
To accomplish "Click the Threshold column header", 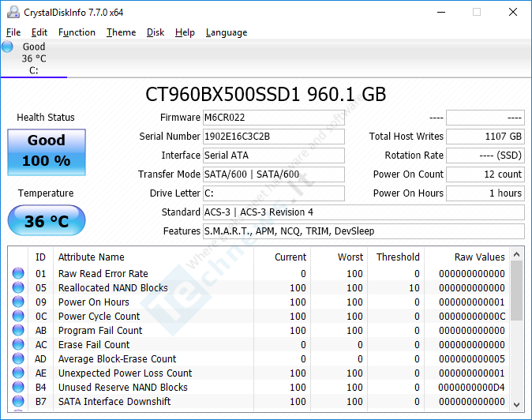I will click(x=398, y=257).
